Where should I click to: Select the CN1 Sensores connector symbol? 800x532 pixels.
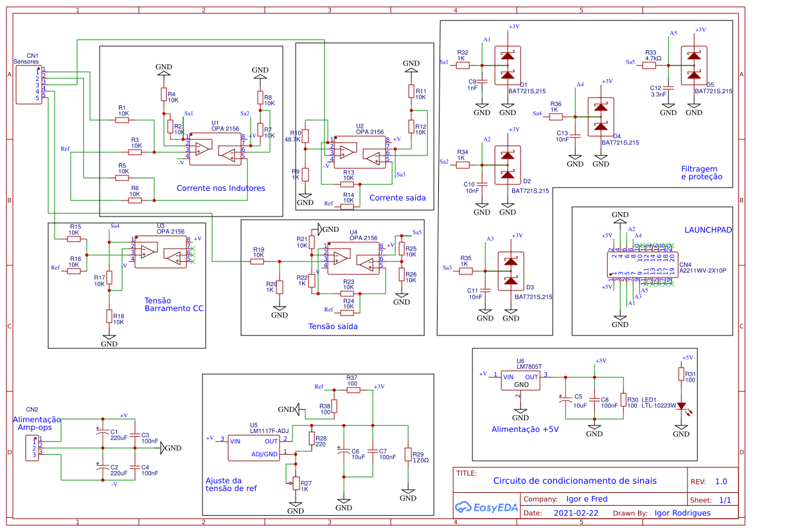28,84
